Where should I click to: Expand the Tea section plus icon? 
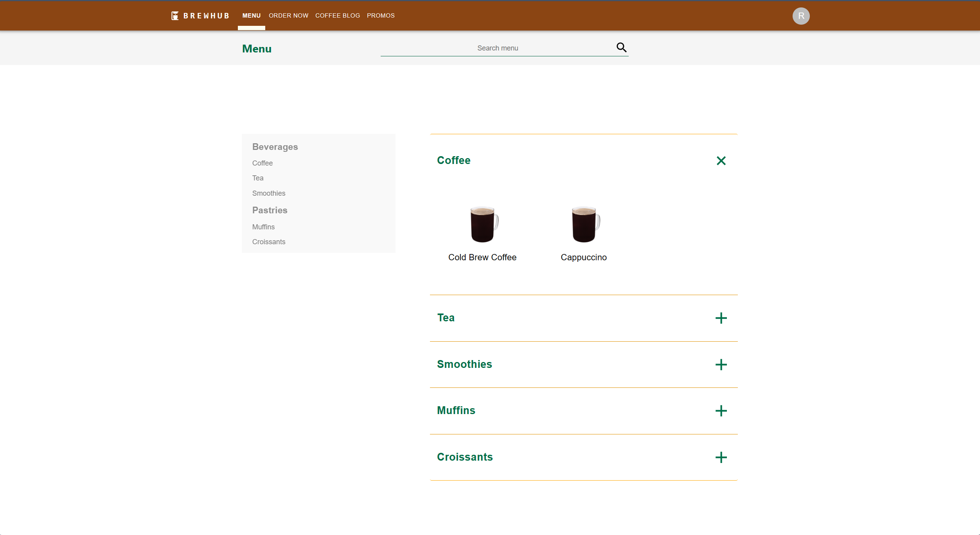pyautogui.click(x=721, y=318)
